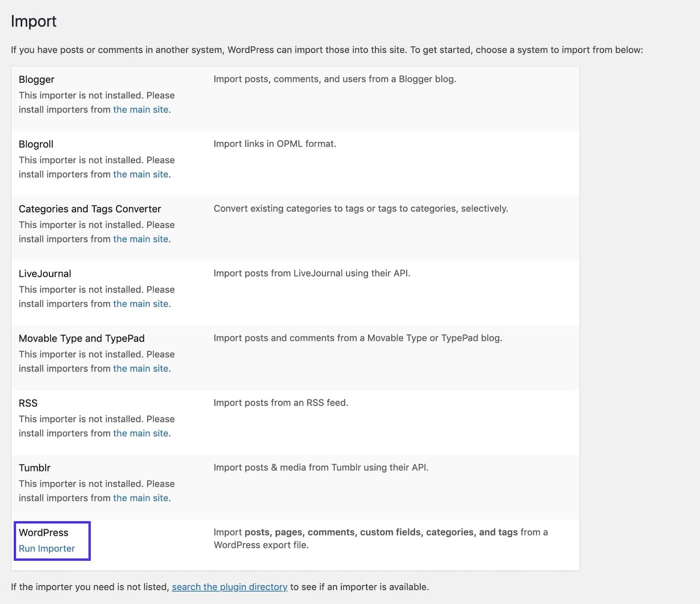This screenshot has height=604, width=700.
Task: Open main site link for Categories and Tags Converter
Action: point(140,239)
